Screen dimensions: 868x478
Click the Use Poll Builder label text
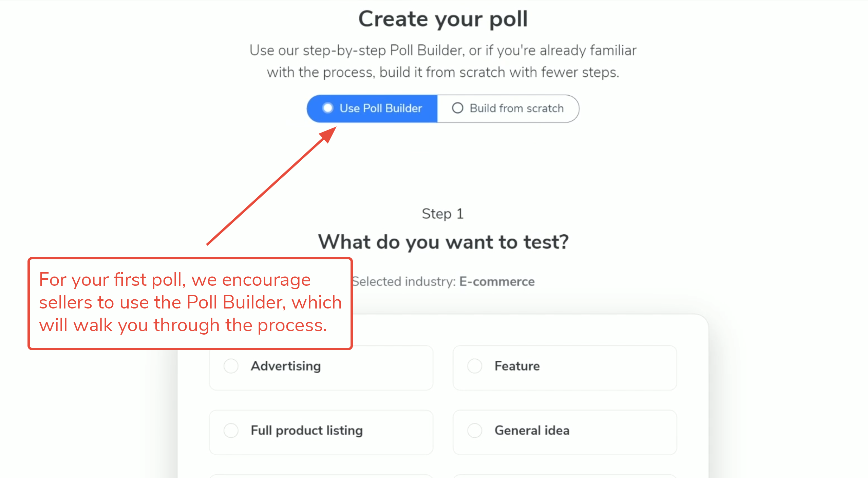click(x=381, y=108)
